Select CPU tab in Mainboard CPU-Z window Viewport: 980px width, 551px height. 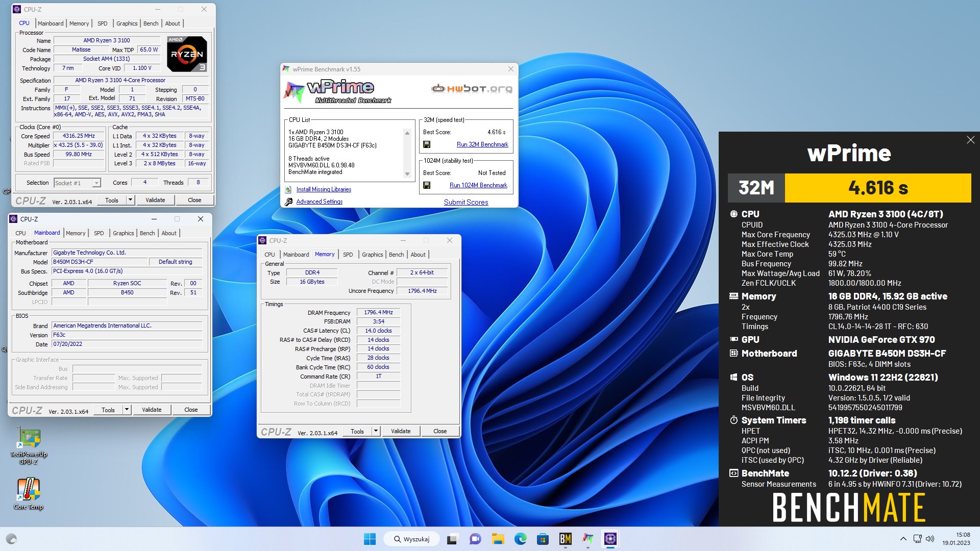20,233
